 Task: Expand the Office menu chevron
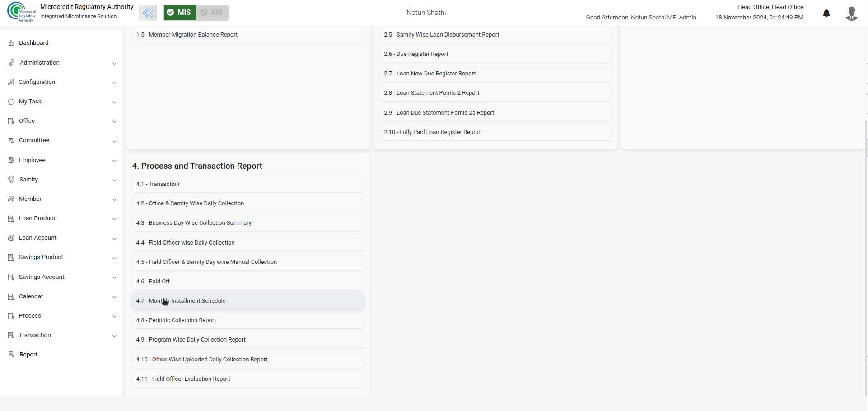tap(114, 121)
